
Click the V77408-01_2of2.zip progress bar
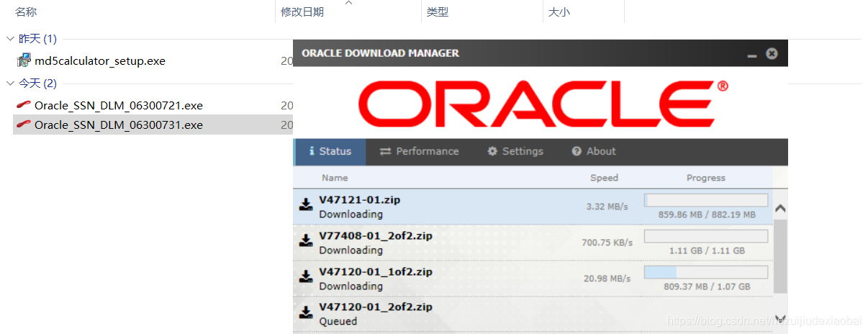coord(706,236)
